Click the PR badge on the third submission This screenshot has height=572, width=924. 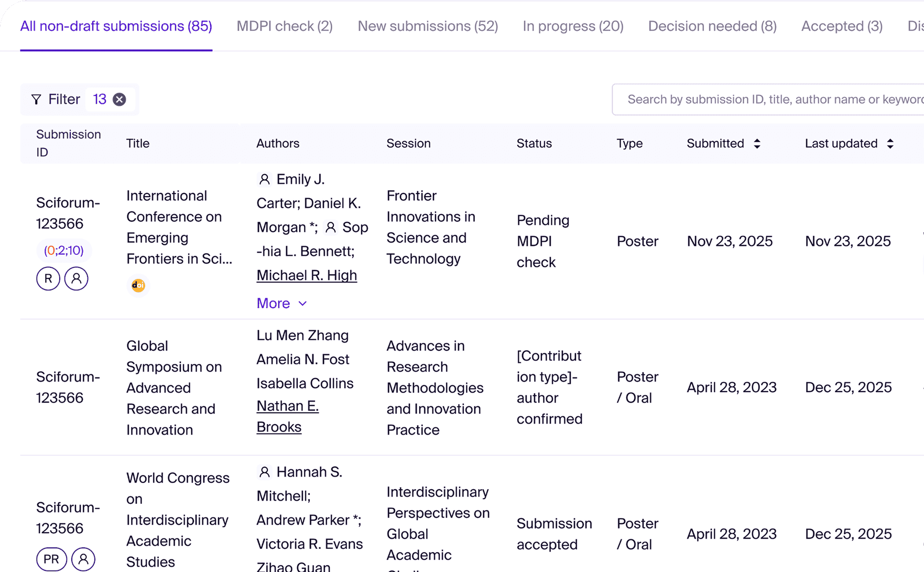click(51, 559)
